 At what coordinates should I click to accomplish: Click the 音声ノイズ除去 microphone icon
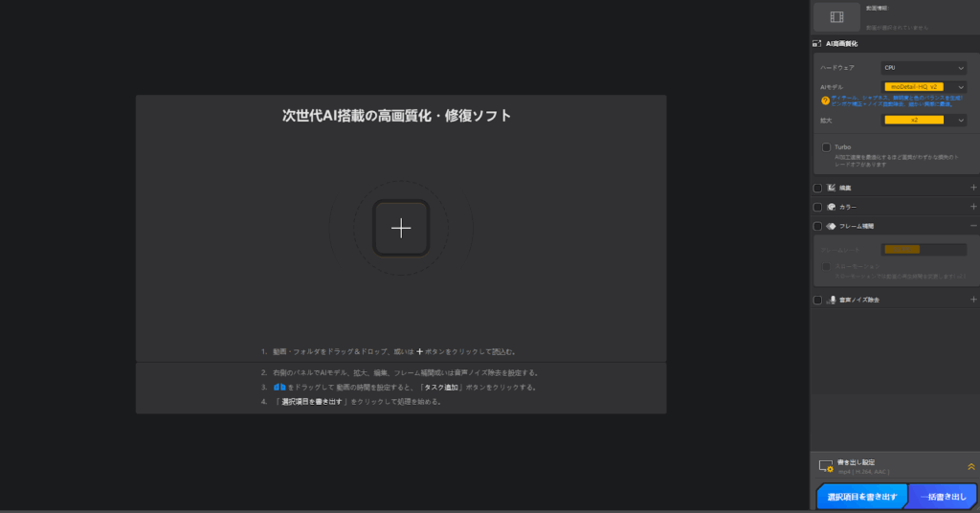point(831,300)
